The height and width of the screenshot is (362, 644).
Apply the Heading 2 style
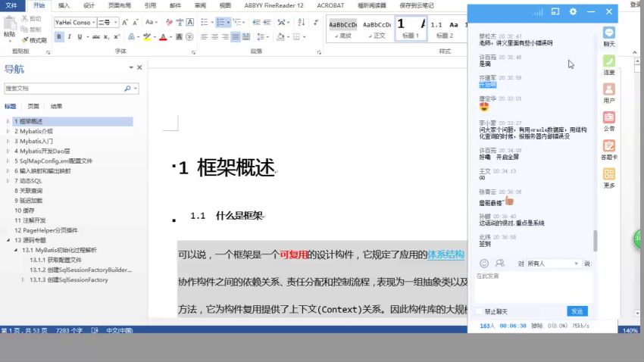tap(445, 28)
